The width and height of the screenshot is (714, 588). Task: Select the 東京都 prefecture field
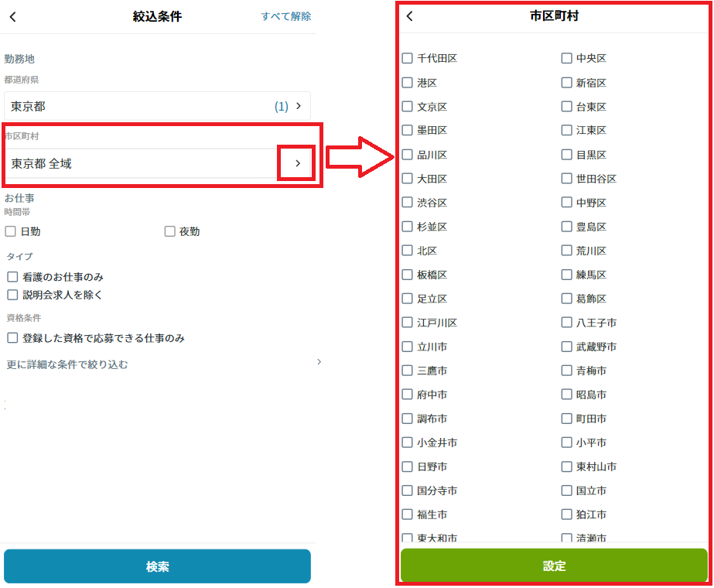(x=157, y=106)
